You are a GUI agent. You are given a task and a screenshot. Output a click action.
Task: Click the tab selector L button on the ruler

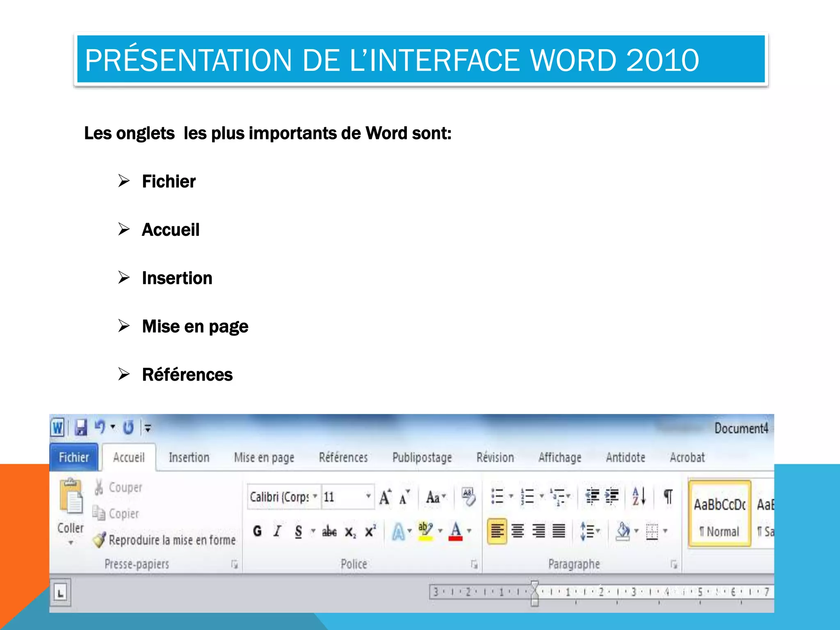tap(61, 593)
